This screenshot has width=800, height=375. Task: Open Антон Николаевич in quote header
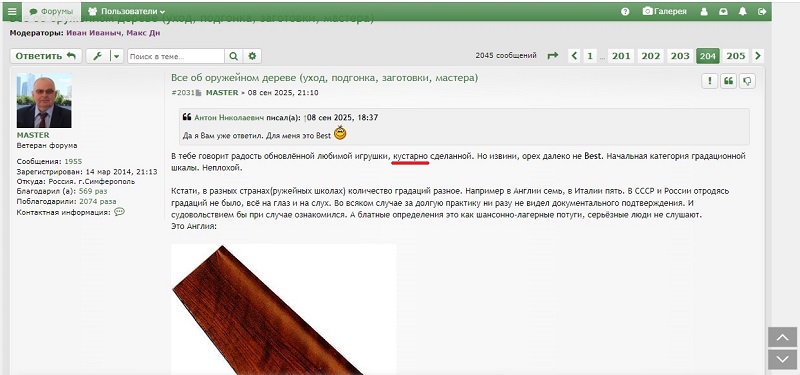229,117
